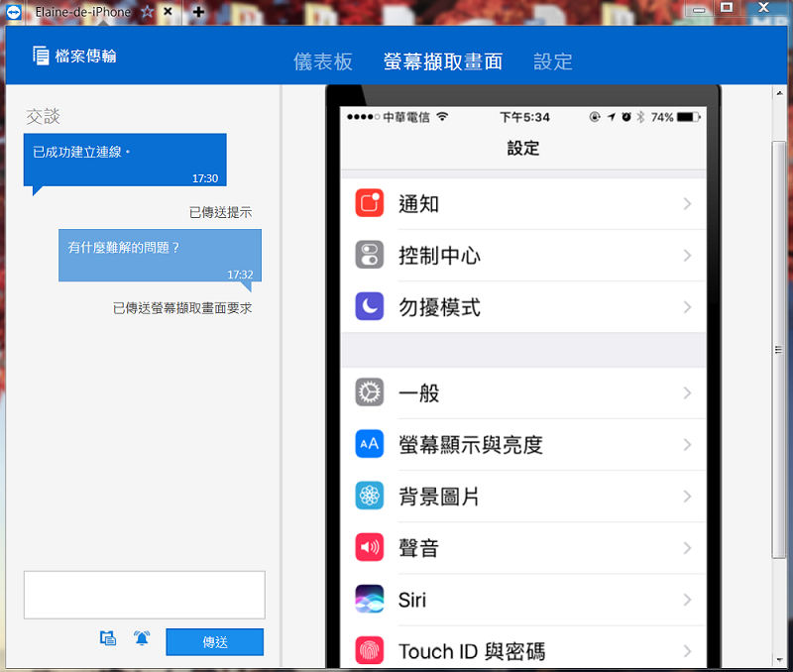Click the iPhone alarm clock status icon
The height and width of the screenshot is (672, 793).
(626, 117)
